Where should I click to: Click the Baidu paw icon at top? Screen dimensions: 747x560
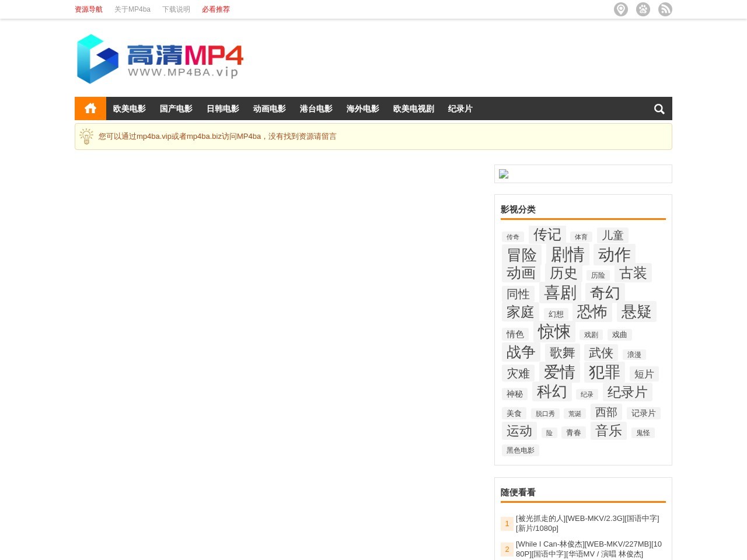point(643,9)
